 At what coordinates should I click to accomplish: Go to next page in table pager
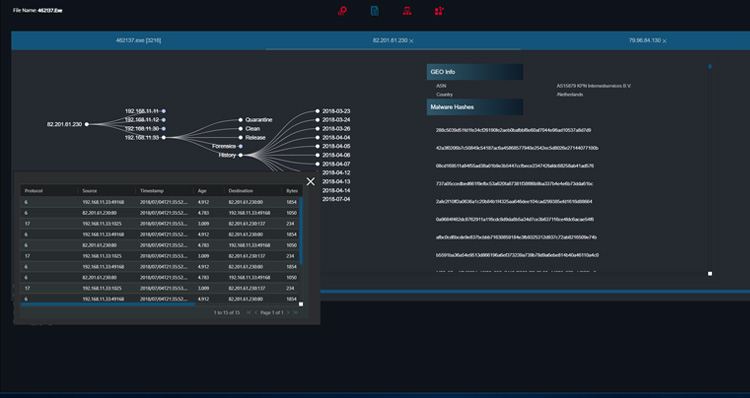(288, 312)
